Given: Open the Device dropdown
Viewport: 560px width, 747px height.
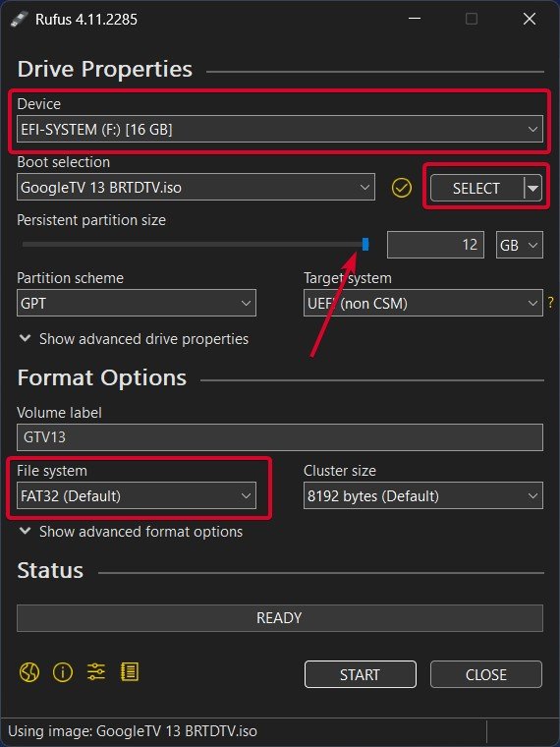Looking at the screenshot, I should coord(280,129).
